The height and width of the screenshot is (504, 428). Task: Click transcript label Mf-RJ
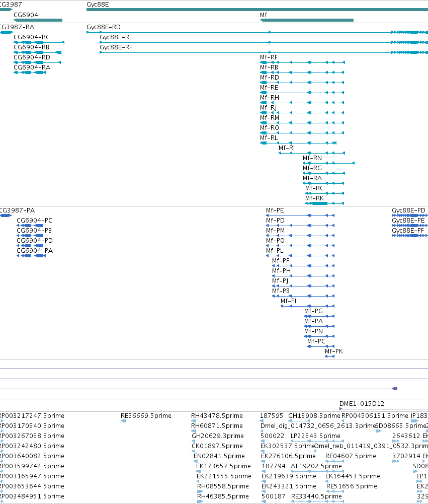pyautogui.click(x=268, y=108)
